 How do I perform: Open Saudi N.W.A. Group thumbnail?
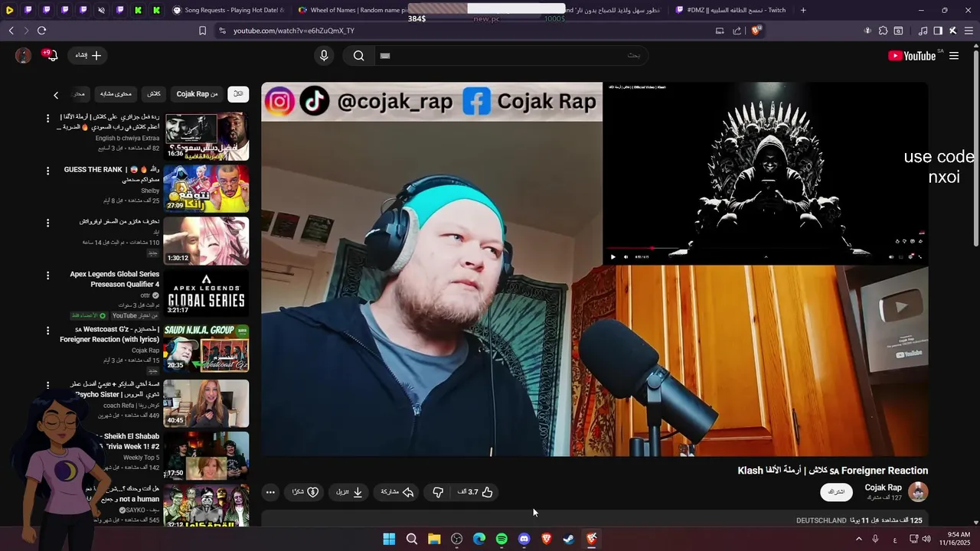point(206,347)
